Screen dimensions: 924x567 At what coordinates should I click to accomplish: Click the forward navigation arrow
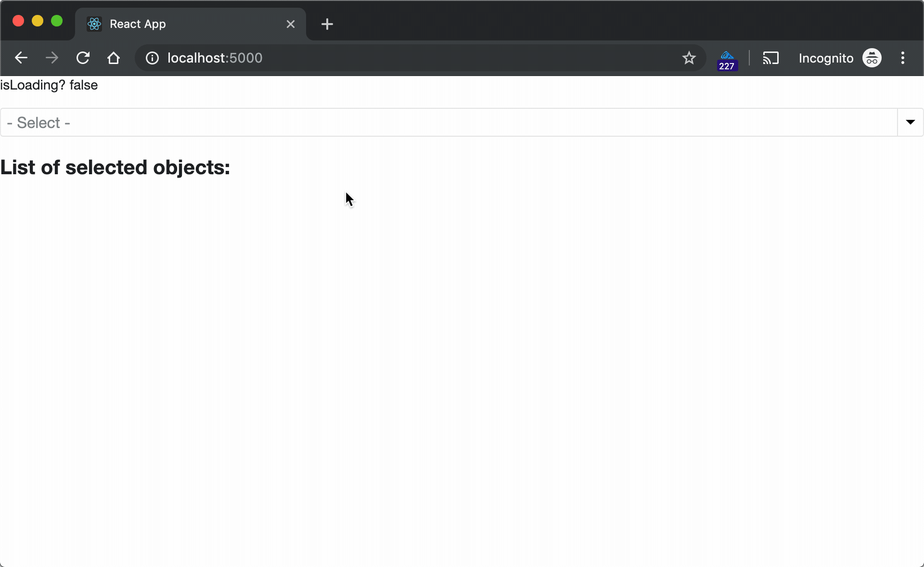pyautogui.click(x=51, y=58)
